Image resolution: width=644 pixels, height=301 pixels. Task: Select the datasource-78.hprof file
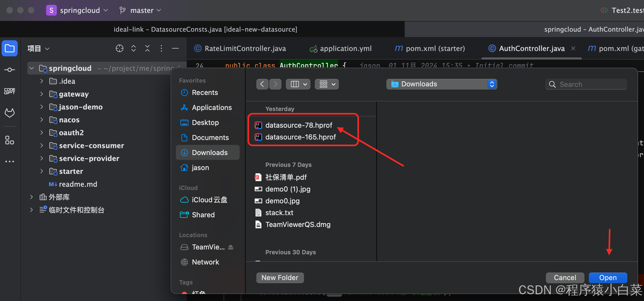(x=299, y=125)
